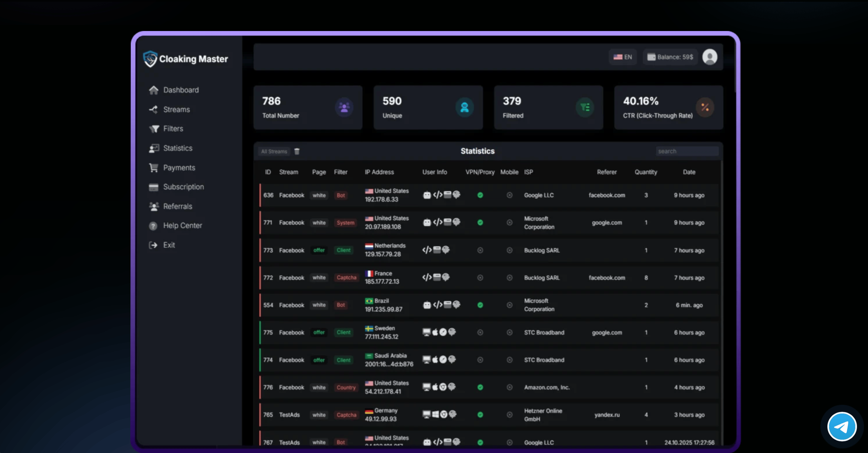The height and width of the screenshot is (453, 868).
Task: Click the bot icon in row 636
Action: point(427,195)
